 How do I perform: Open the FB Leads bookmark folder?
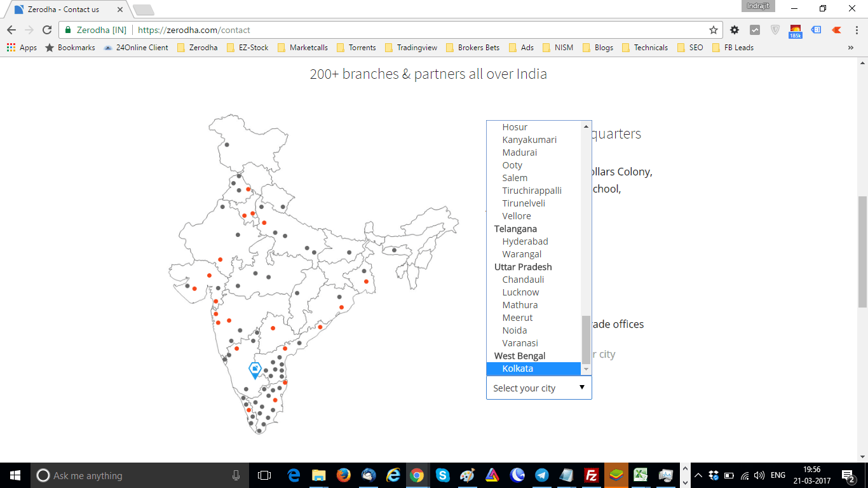coord(733,48)
